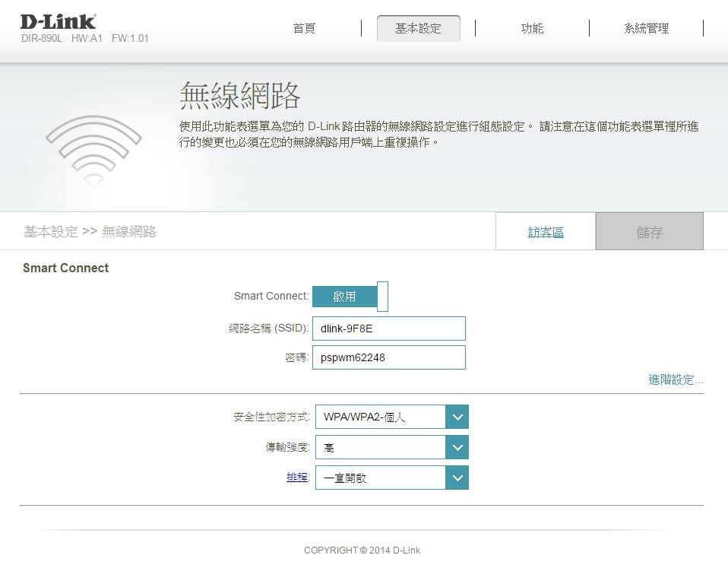This screenshot has height=584, width=728.
Task: Switch to the 系統管理 tab
Action: point(646,29)
